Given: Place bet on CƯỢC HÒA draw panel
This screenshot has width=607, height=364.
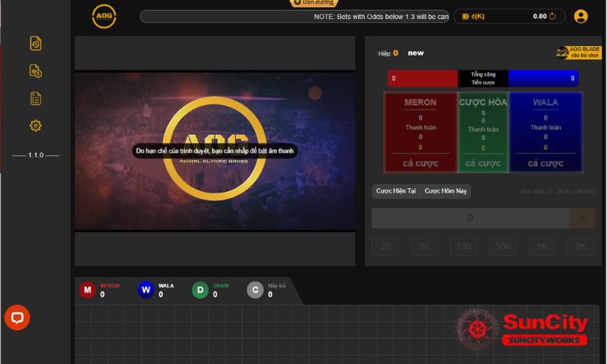Looking at the screenshot, I should click(483, 163).
